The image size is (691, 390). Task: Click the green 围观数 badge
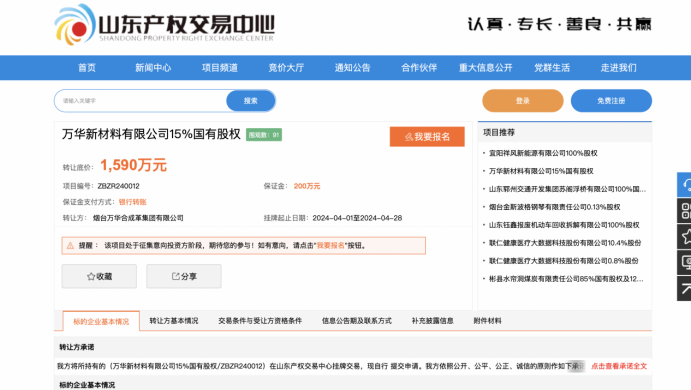point(264,135)
